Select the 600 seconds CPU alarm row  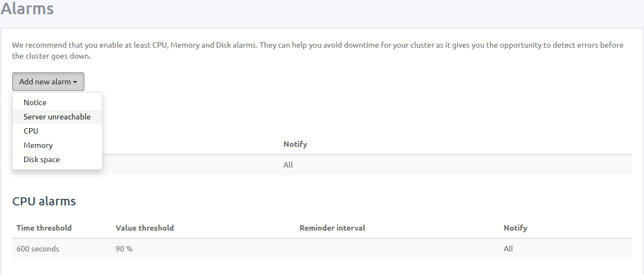tap(322, 249)
